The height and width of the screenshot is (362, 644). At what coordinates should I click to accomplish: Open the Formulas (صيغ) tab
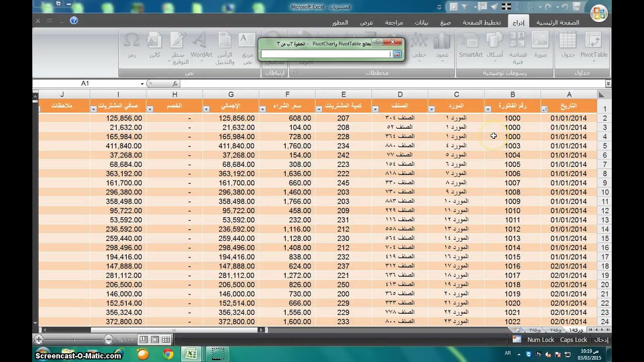(x=445, y=23)
